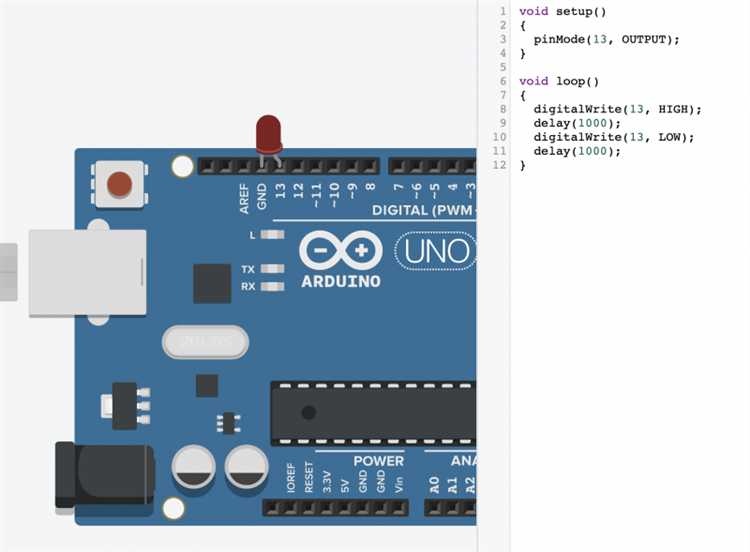Click the Arduino reset push button
This screenshot has width=750, height=552.
[120, 184]
